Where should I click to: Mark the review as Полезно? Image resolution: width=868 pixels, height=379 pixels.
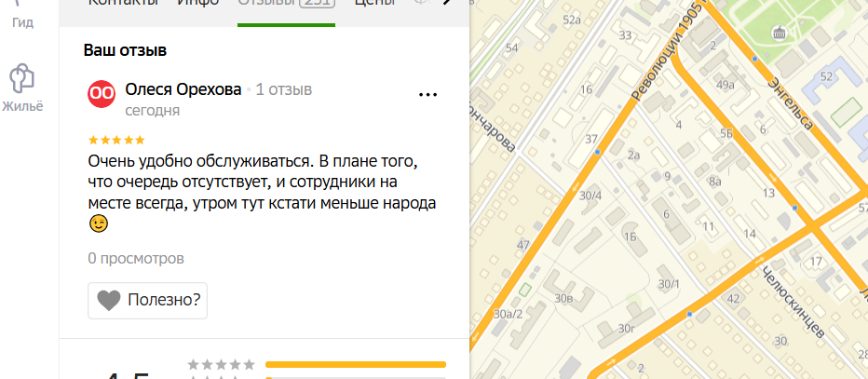[147, 301]
